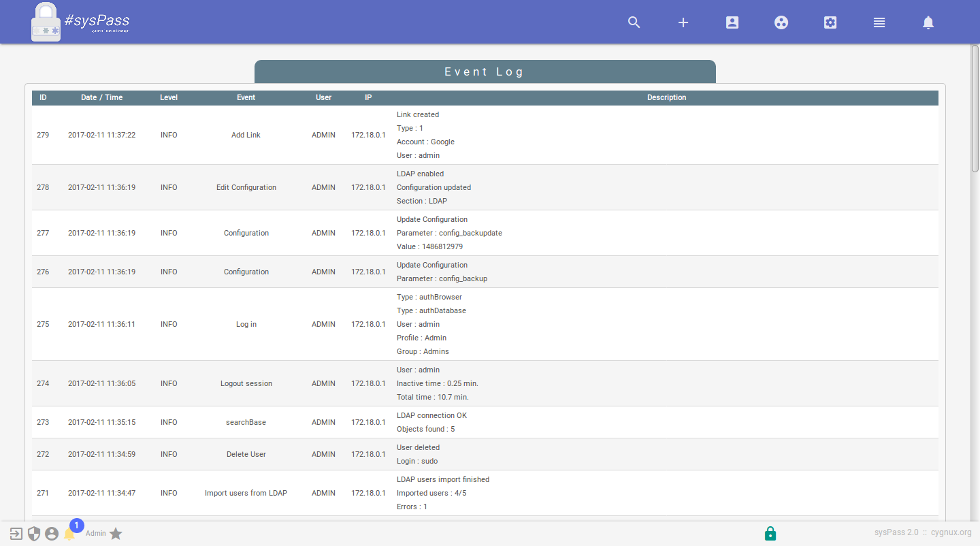Screen dimensions: 980x546
Task: Click ID 279 in the first row
Action: point(43,135)
